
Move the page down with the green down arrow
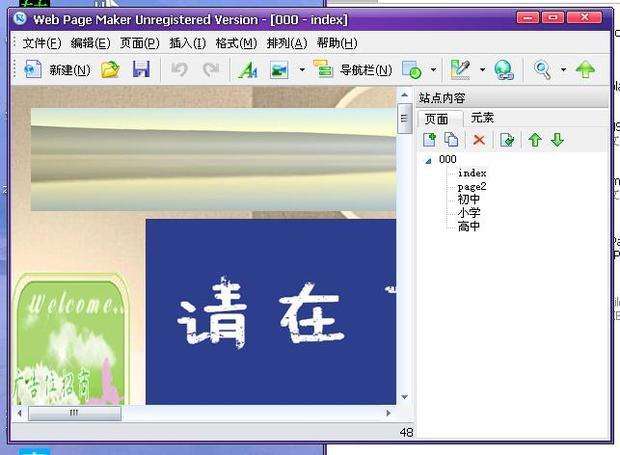557,140
